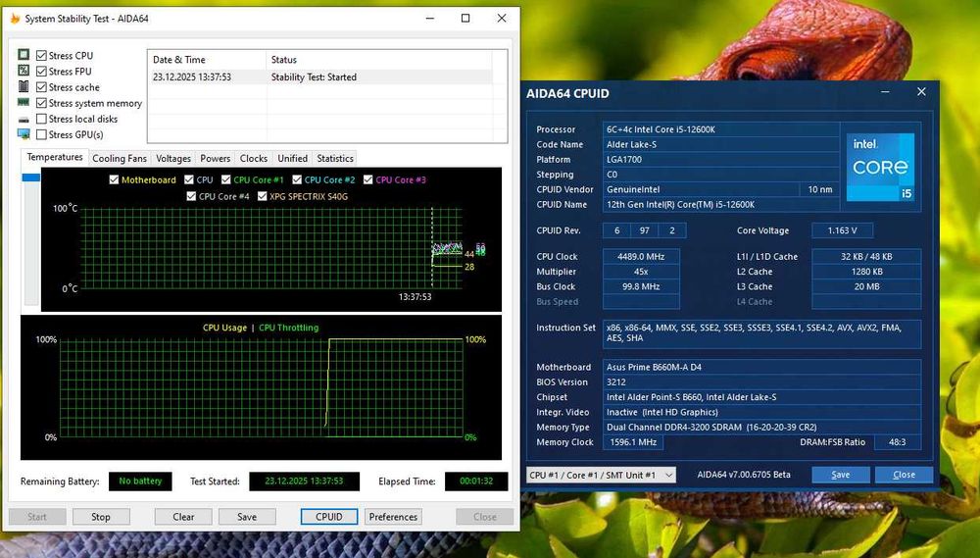Disable Stress system memory checkbox
Image resolution: width=980 pixels, height=558 pixels.
click(x=41, y=103)
